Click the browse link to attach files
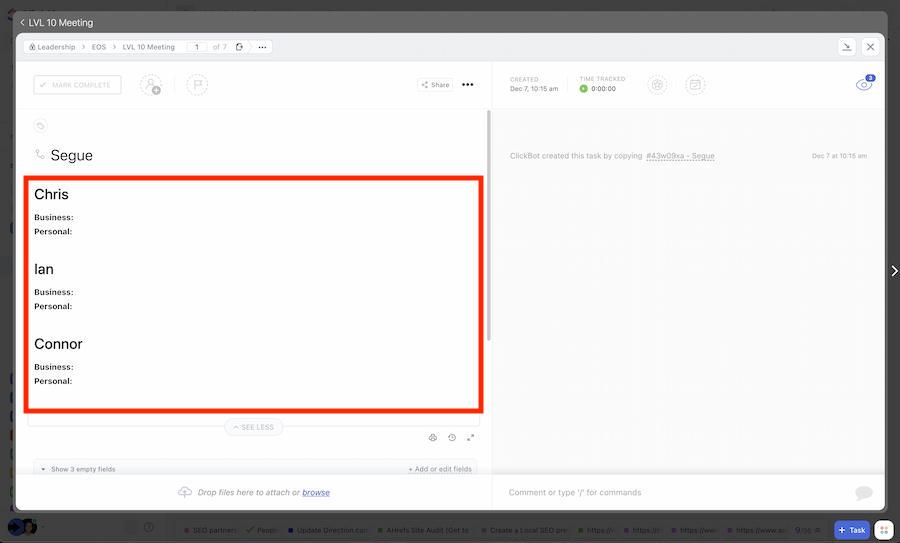The image size is (900, 543). click(x=316, y=492)
